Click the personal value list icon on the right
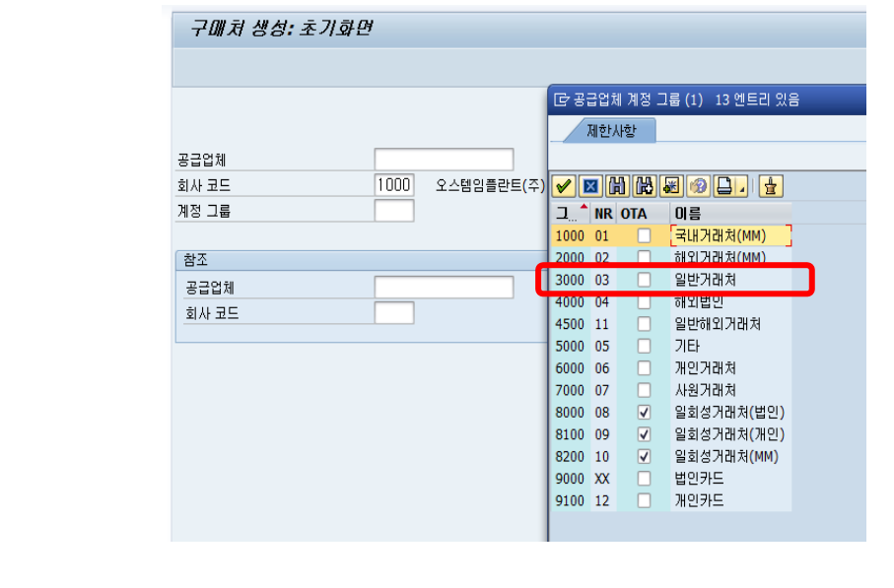 [x=771, y=185]
